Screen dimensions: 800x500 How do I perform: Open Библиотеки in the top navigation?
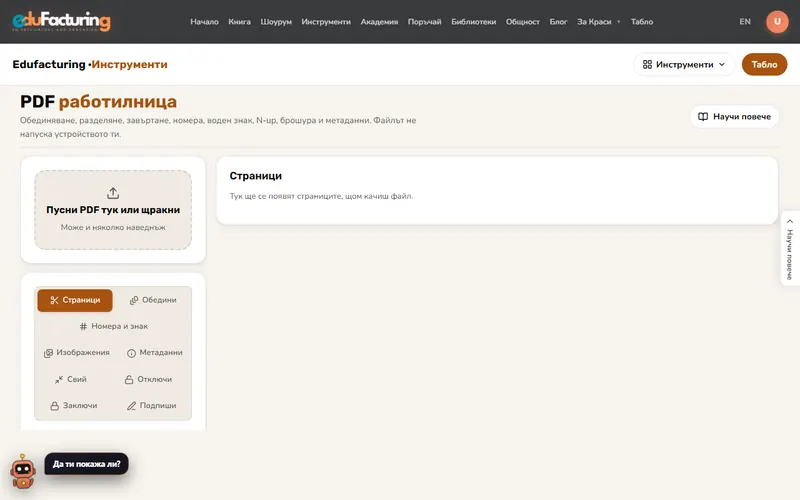point(473,21)
